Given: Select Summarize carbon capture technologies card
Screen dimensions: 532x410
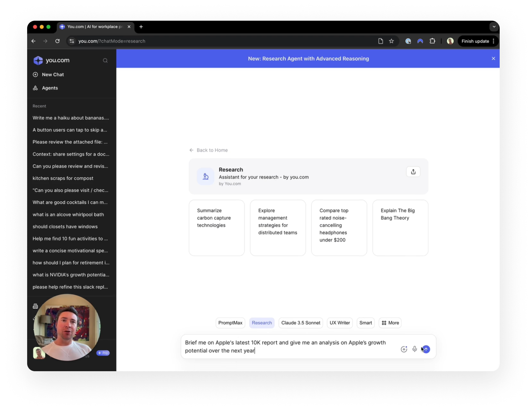Looking at the screenshot, I should point(217,228).
